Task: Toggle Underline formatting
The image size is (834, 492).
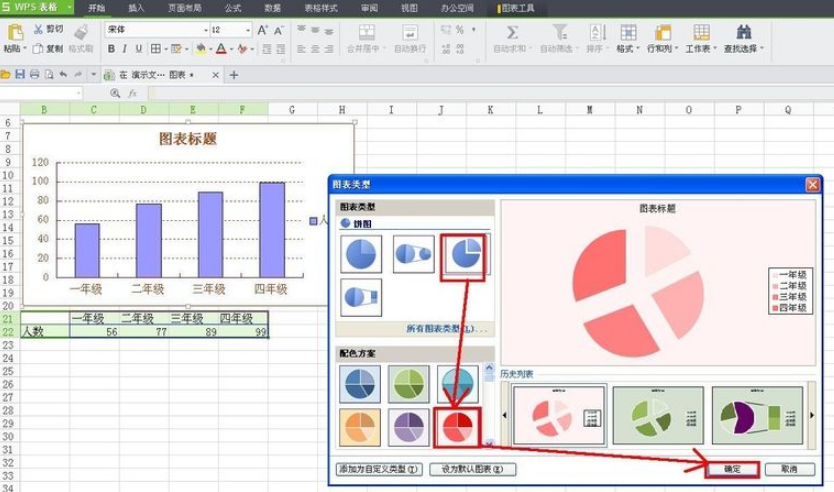Action: [x=138, y=49]
